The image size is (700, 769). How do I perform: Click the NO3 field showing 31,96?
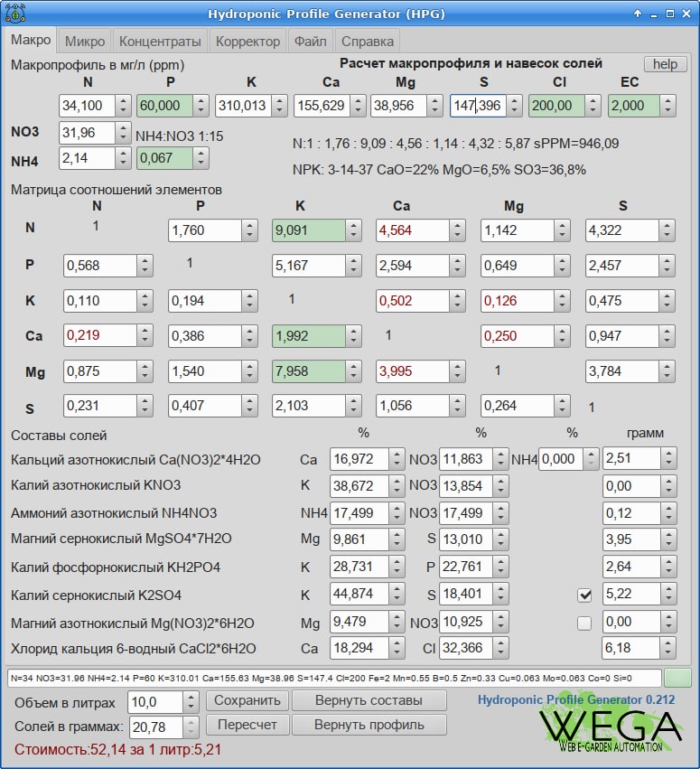tap(88, 133)
